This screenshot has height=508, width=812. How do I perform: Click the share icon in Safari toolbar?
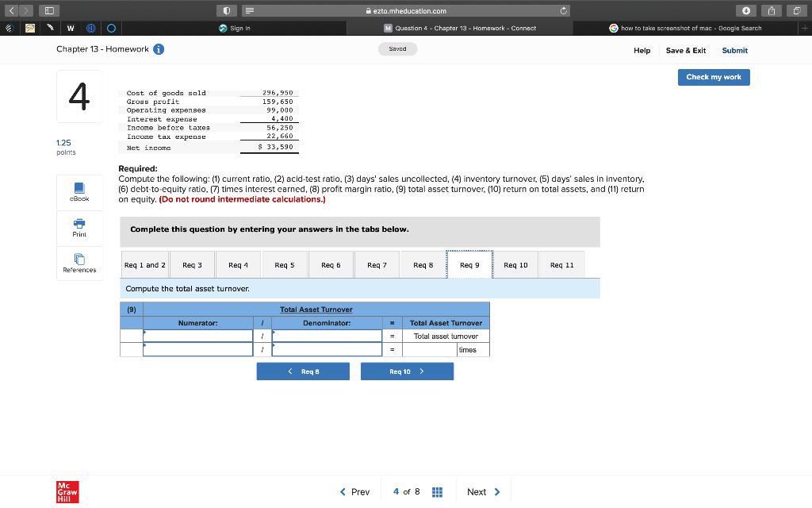click(770, 10)
